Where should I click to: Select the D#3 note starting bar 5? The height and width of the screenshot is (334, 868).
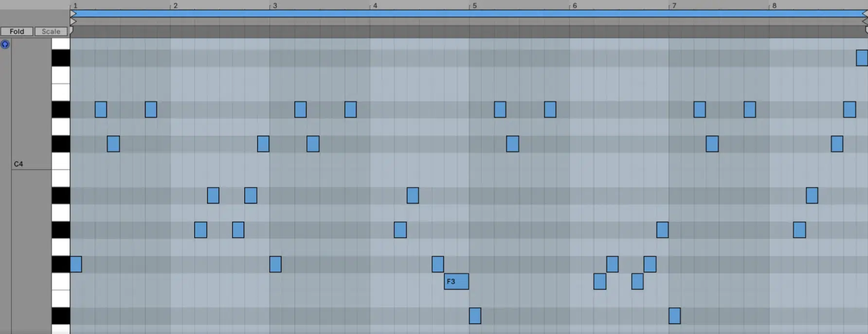[475, 316]
